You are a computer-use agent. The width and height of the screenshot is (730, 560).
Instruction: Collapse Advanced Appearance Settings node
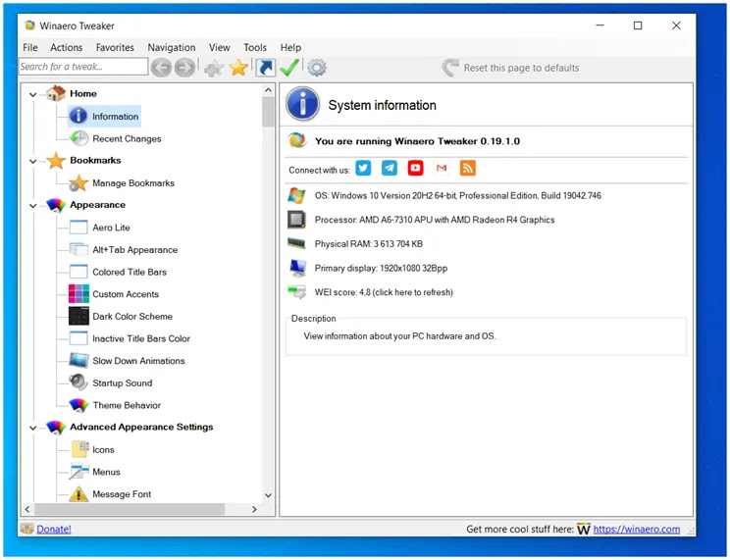tap(32, 428)
